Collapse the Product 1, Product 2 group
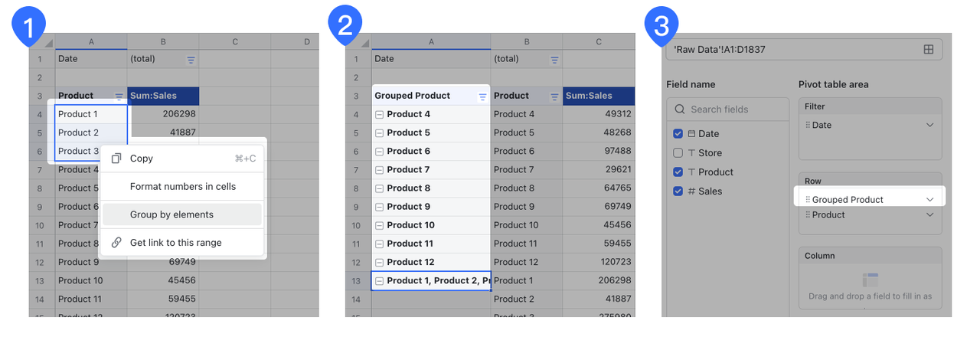 380,281
